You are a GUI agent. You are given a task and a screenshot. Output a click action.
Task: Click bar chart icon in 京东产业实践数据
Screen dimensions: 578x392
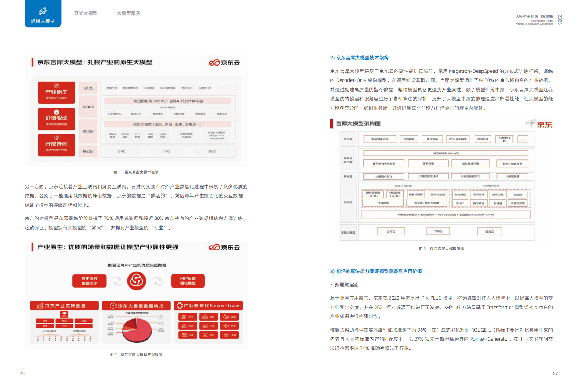pos(40,306)
